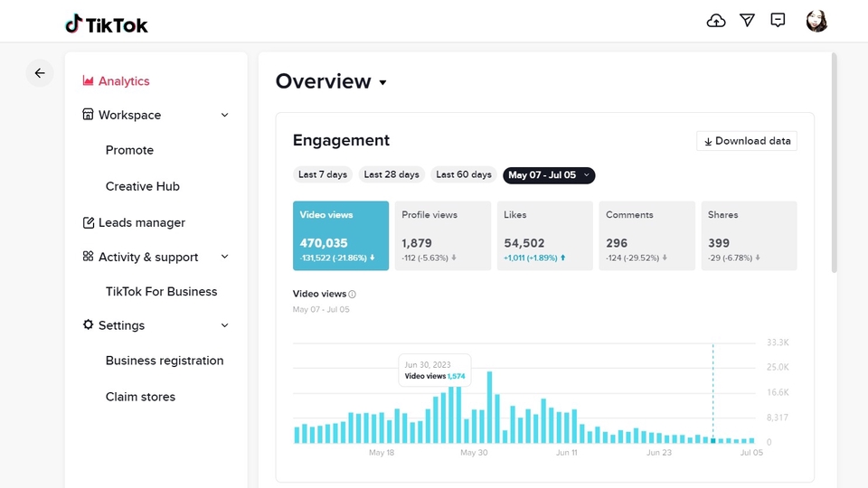Select Last 7 days range
The image size is (868, 488).
(323, 174)
